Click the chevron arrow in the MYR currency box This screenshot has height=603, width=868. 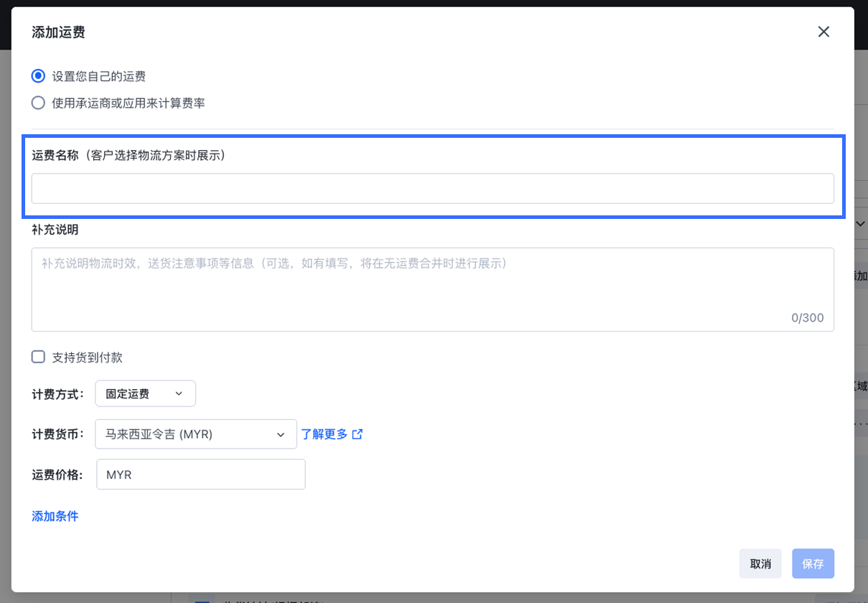pyautogui.click(x=281, y=434)
